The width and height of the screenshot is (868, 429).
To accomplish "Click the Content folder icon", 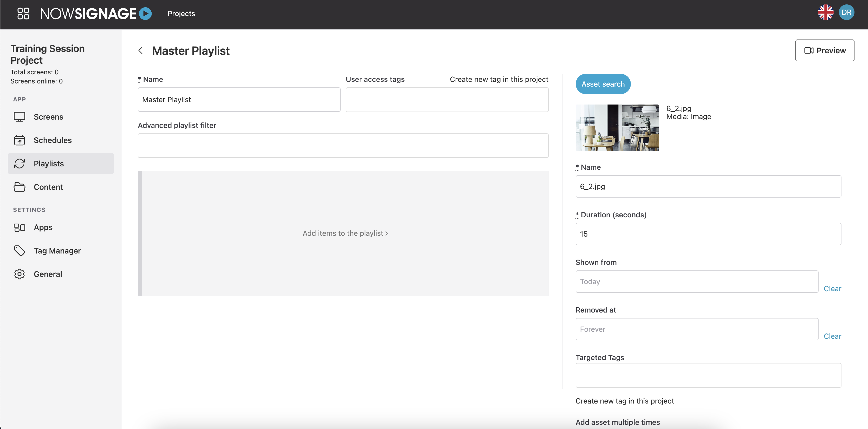I will (x=20, y=187).
